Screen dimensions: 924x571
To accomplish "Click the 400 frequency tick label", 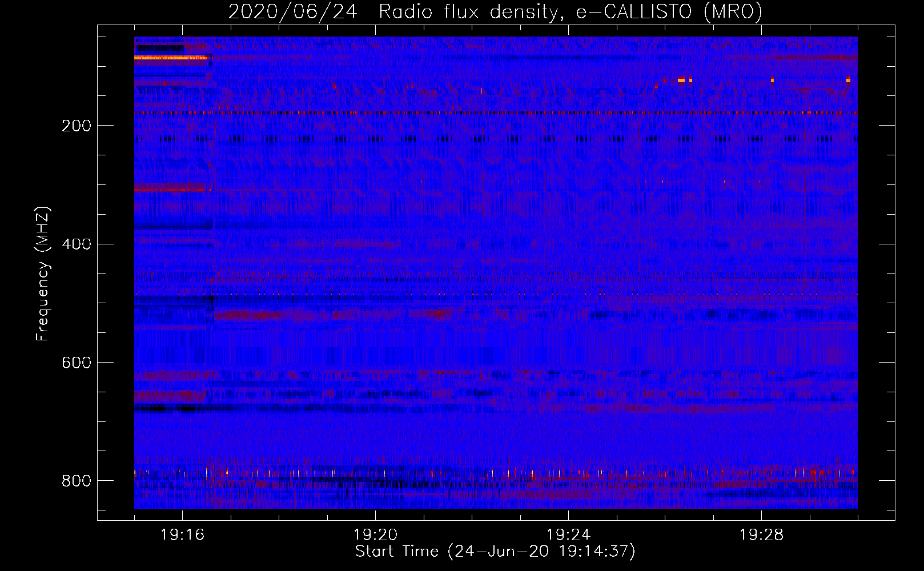I will [x=77, y=244].
